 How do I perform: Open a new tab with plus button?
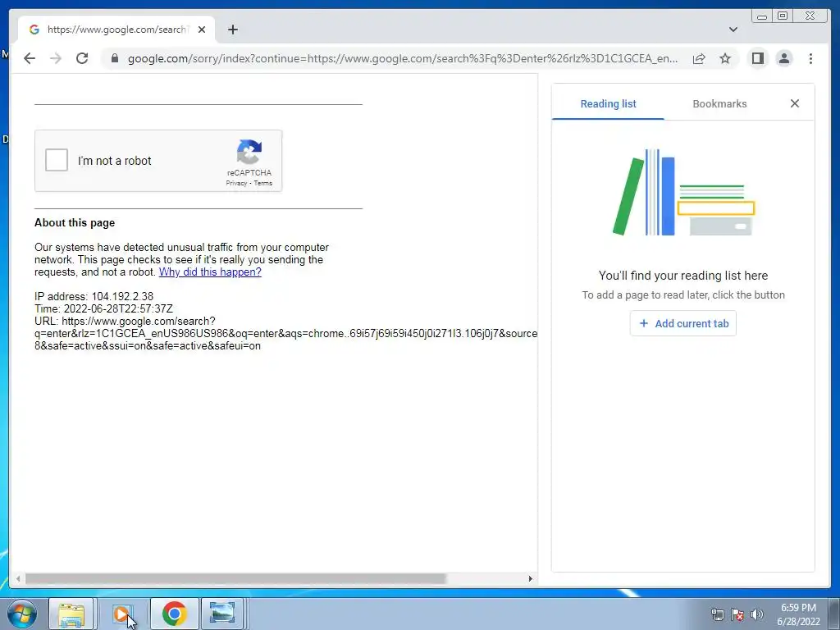232,30
